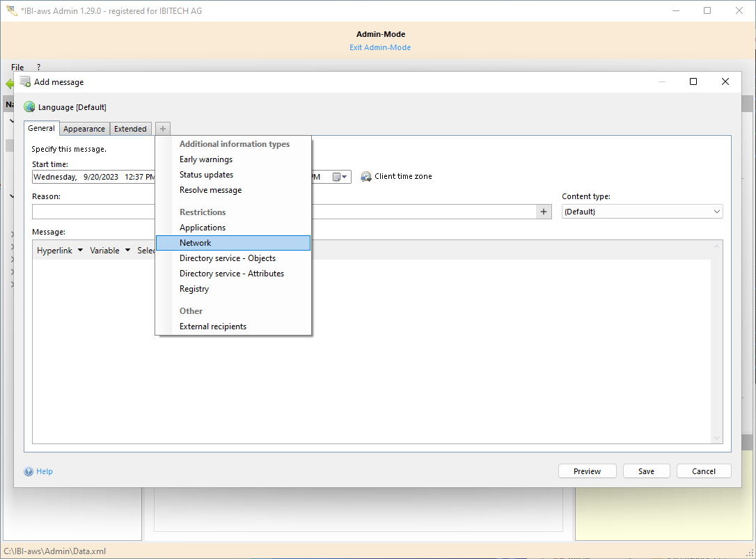The image size is (756, 559).
Task: Open the calendar picker for the time field
Action: 339,177
